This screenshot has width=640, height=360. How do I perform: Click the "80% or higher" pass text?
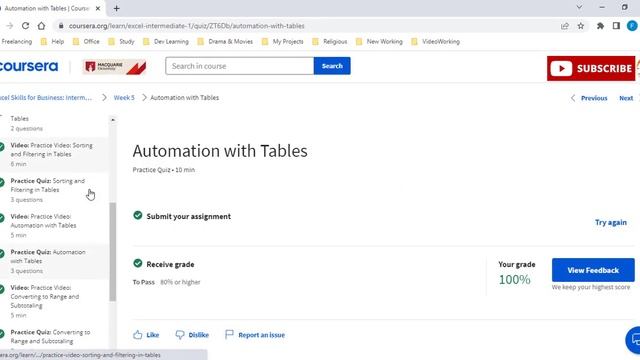(180, 282)
